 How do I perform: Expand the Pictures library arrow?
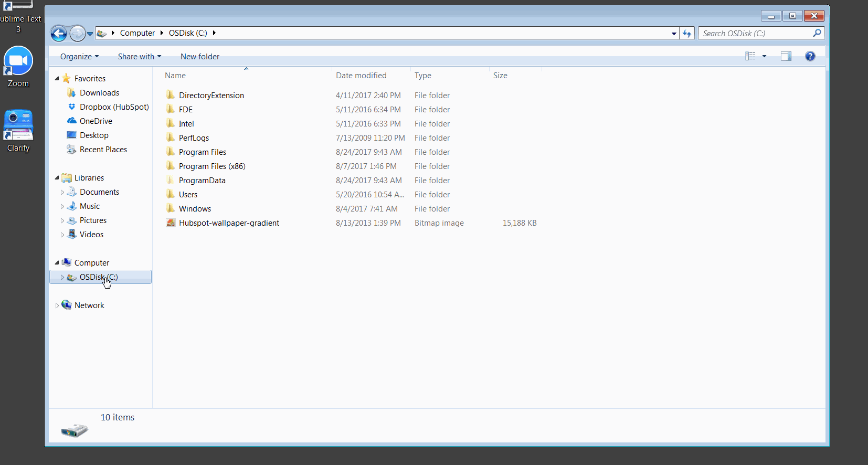62,220
